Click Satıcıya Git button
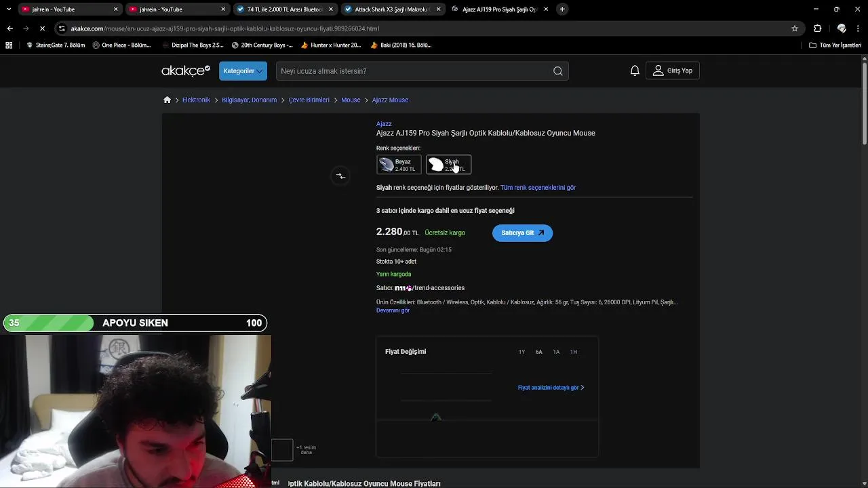868x488 pixels. [522, 233]
